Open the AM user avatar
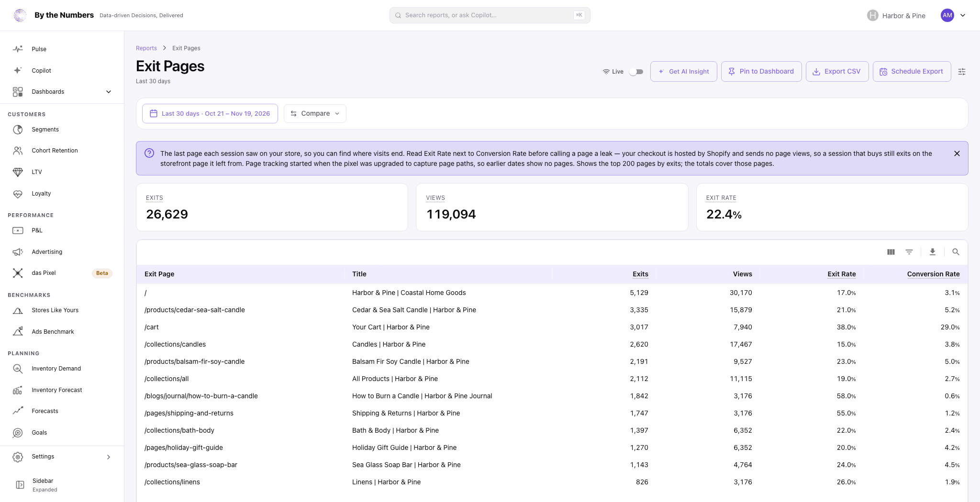 947,15
